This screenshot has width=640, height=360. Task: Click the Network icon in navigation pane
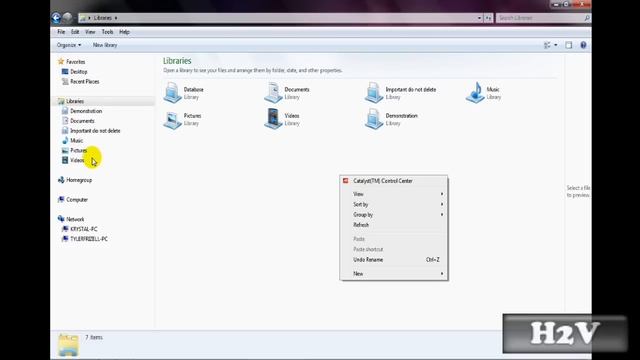pyautogui.click(x=61, y=219)
